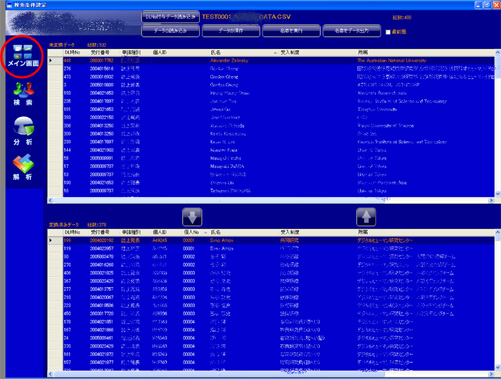Click lower table vertical scrollbar
The height and width of the screenshot is (379, 501).
498,300
